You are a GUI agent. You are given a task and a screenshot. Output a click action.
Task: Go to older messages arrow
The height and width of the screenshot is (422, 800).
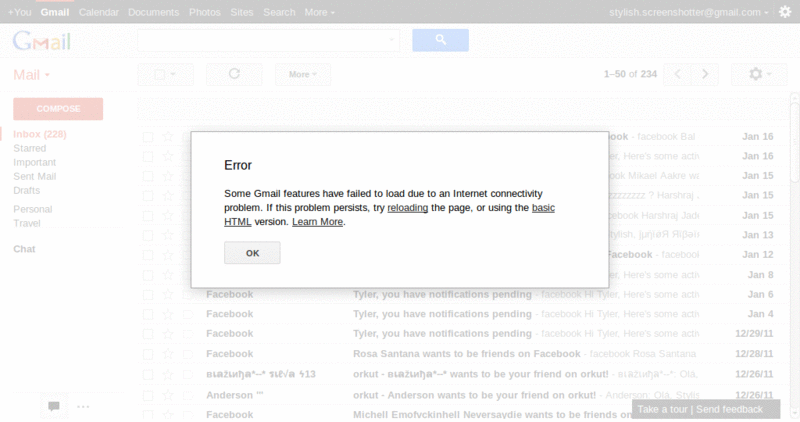pyautogui.click(x=705, y=74)
